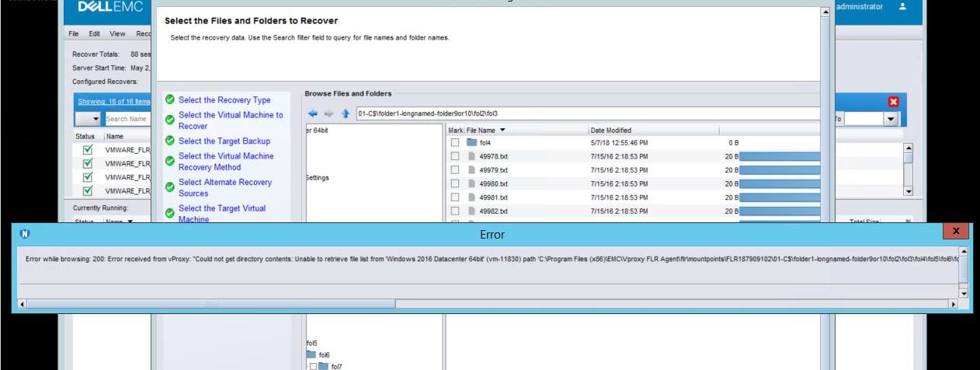Click the Mark column header
This screenshot has height=370, width=980.
[x=455, y=130]
